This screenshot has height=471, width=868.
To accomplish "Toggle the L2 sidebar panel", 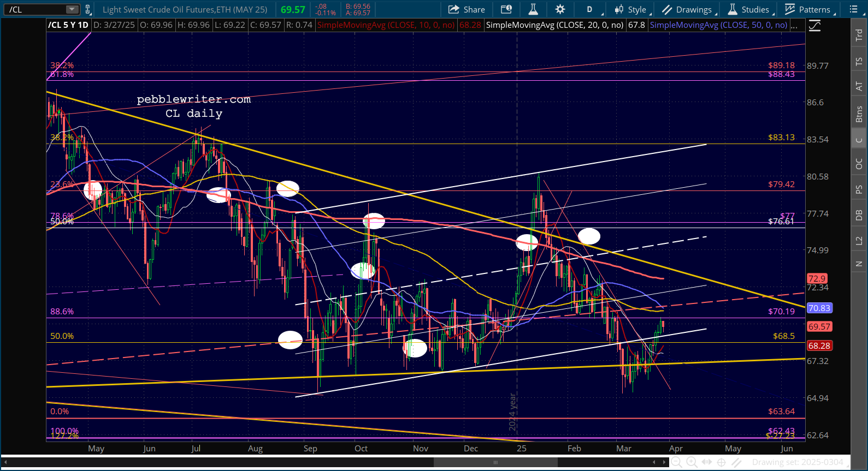I will pyautogui.click(x=859, y=240).
